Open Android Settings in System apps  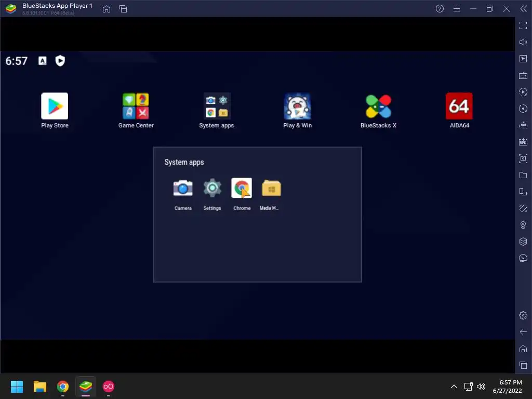212,188
